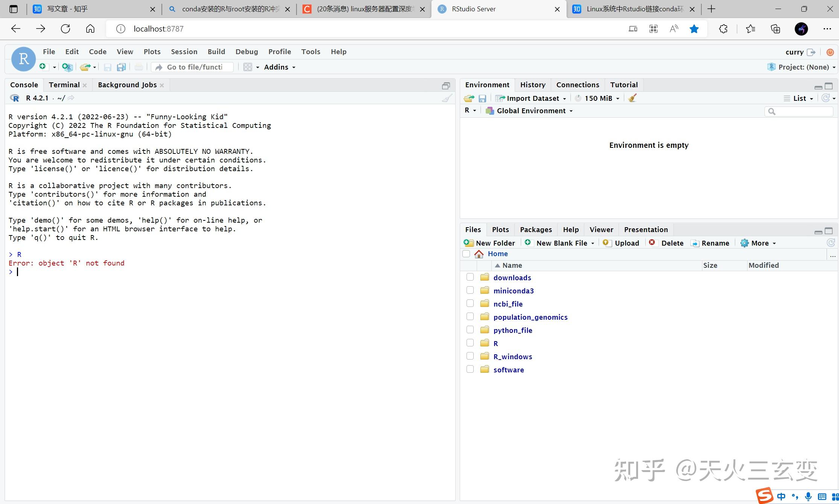Click the Save workspace disk icon
The width and height of the screenshot is (839, 504).
(482, 98)
